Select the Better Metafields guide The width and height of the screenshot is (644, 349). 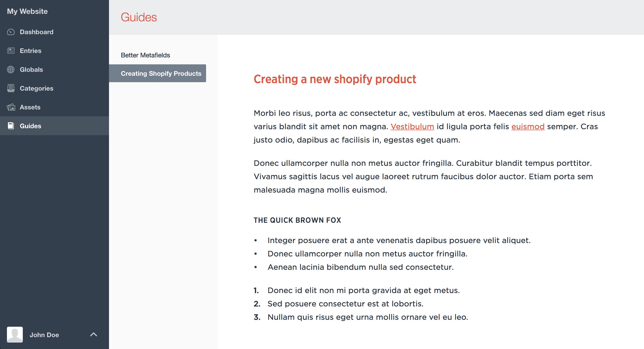pos(145,55)
